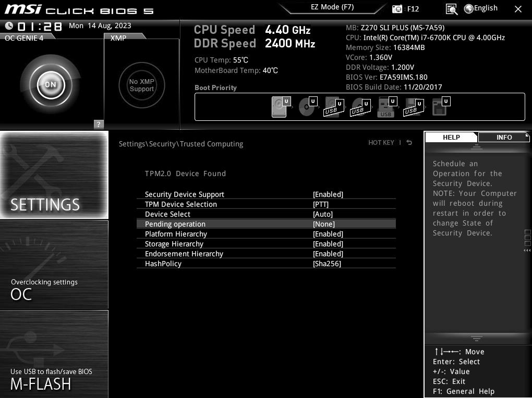This screenshot has height=398, width=532.
Task: Change Device Select [Auto] value
Action: 323,214
